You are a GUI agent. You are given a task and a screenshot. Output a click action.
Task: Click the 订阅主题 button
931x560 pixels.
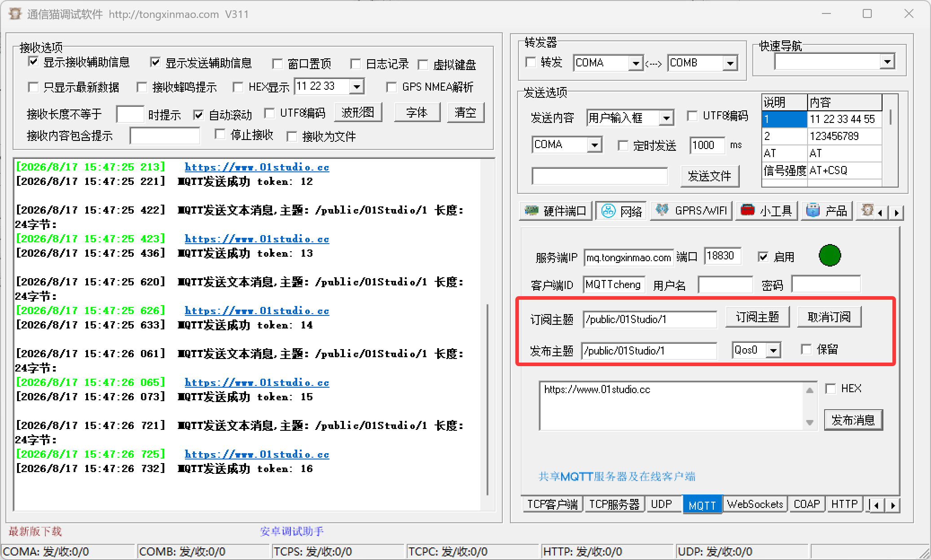point(757,317)
